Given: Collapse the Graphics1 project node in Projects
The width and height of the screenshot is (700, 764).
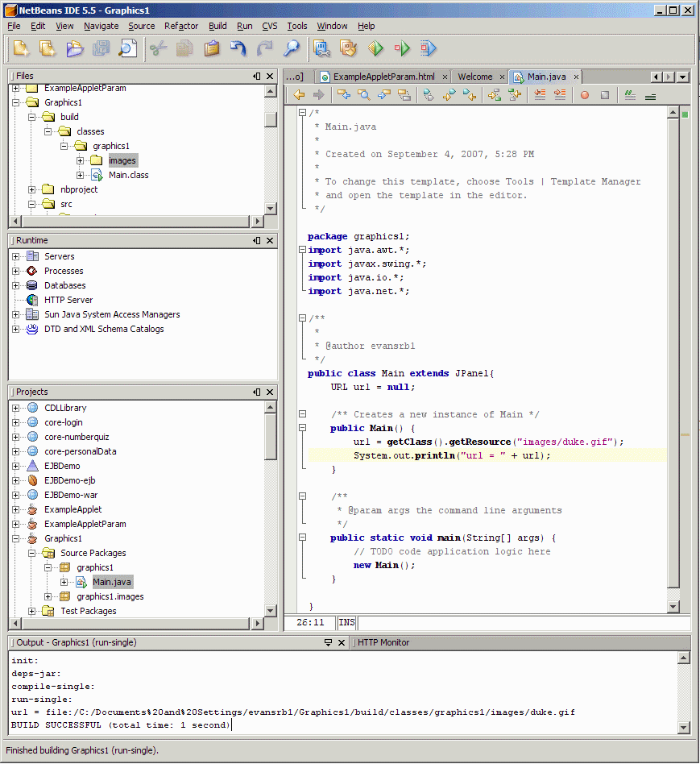Looking at the screenshot, I should (15, 538).
